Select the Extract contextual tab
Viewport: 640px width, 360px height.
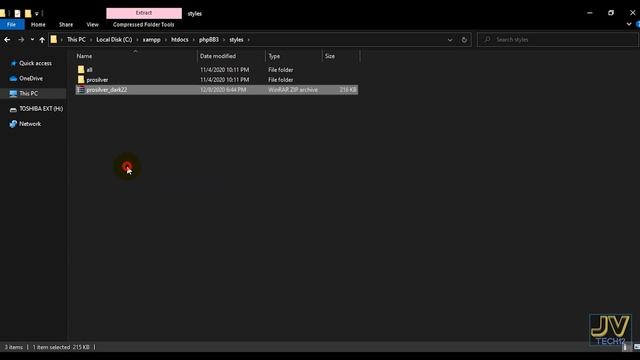point(144,13)
